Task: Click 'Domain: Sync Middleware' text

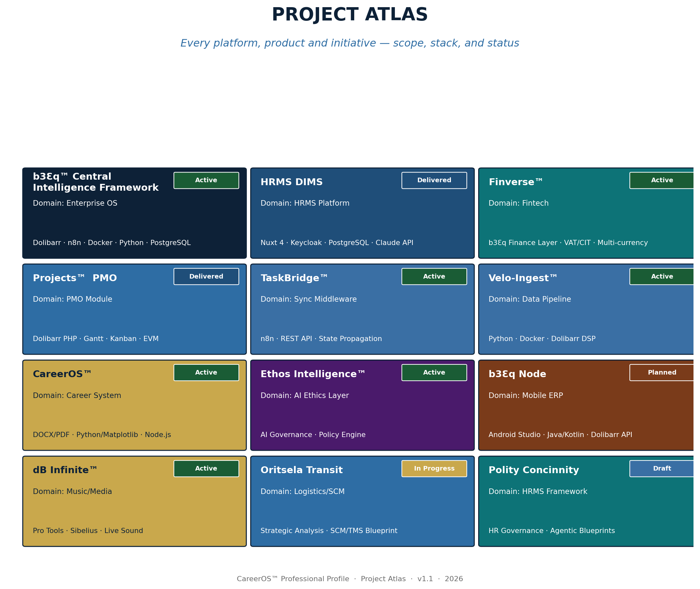Action: [308, 299]
